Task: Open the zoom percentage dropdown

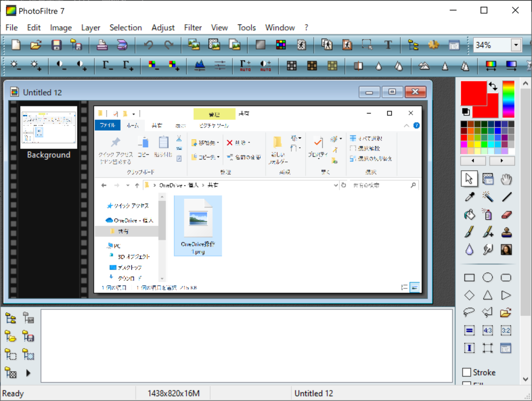Action: pos(517,45)
